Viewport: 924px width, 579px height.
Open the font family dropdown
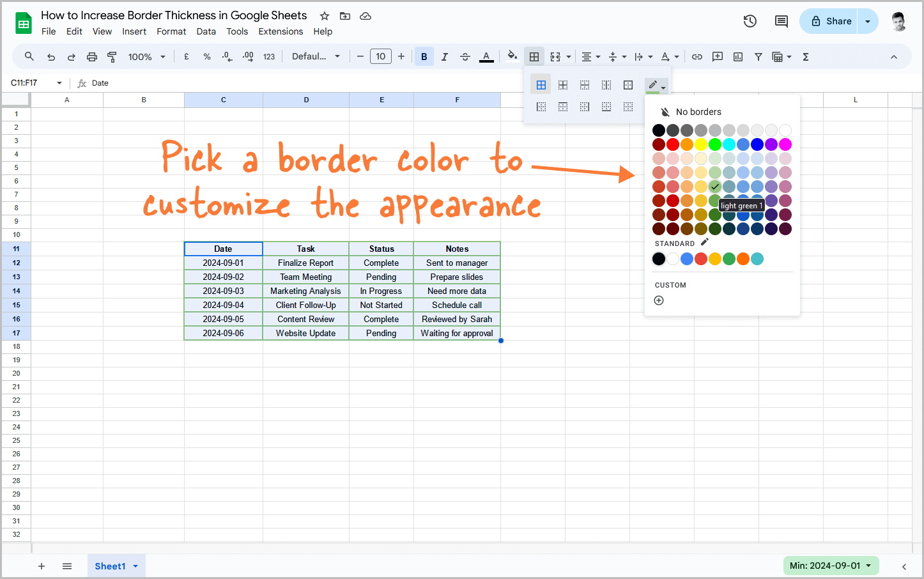click(316, 56)
